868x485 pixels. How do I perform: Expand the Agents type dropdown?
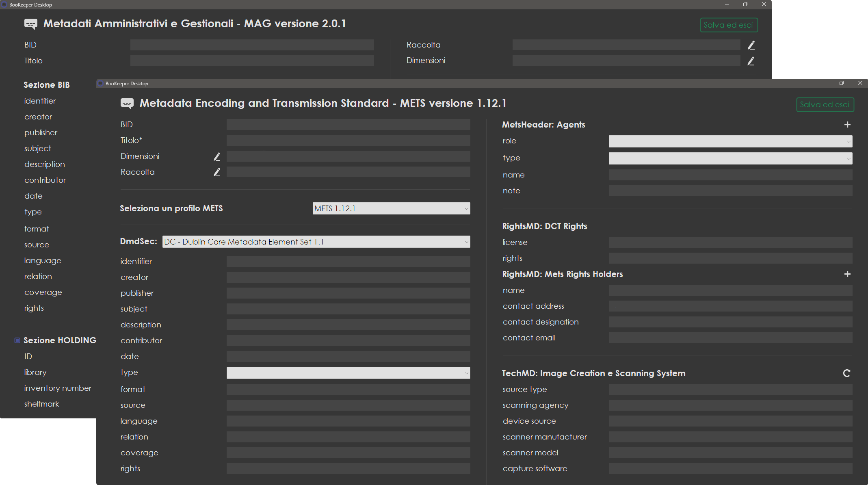[730, 158]
